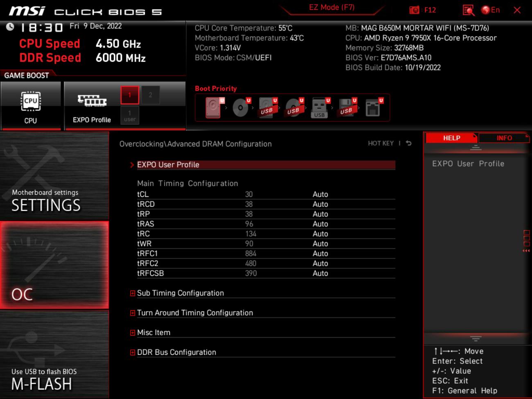The image size is (532, 399).
Task: Switch to EZ Mode (F7)
Action: [332, 7]
